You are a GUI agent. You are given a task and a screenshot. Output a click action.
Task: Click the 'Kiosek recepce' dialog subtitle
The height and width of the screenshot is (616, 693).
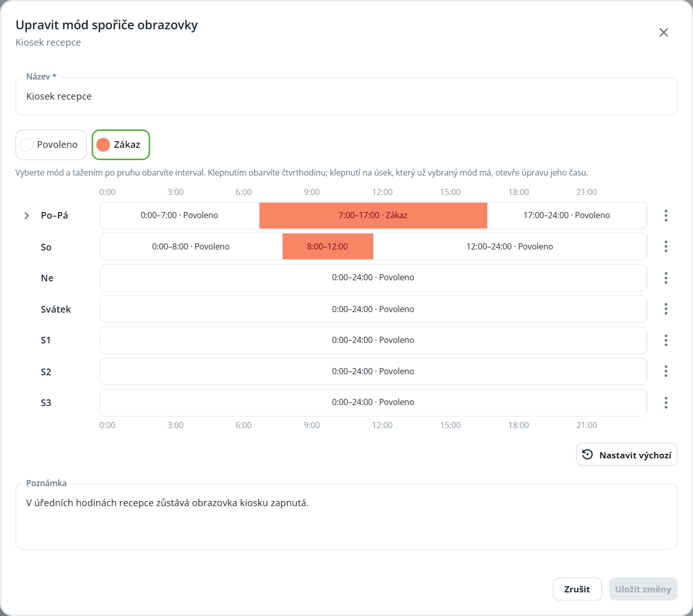click(48, 43)
